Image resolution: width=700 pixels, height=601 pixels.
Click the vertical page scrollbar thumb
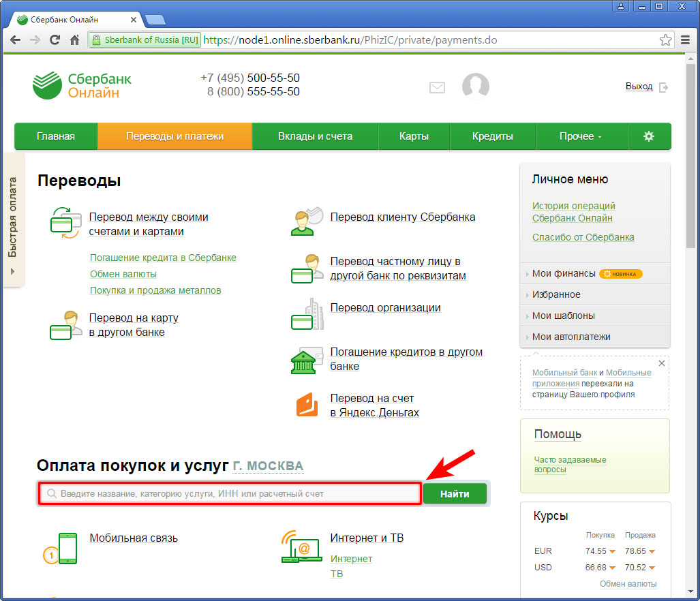[x=690, y=156]
